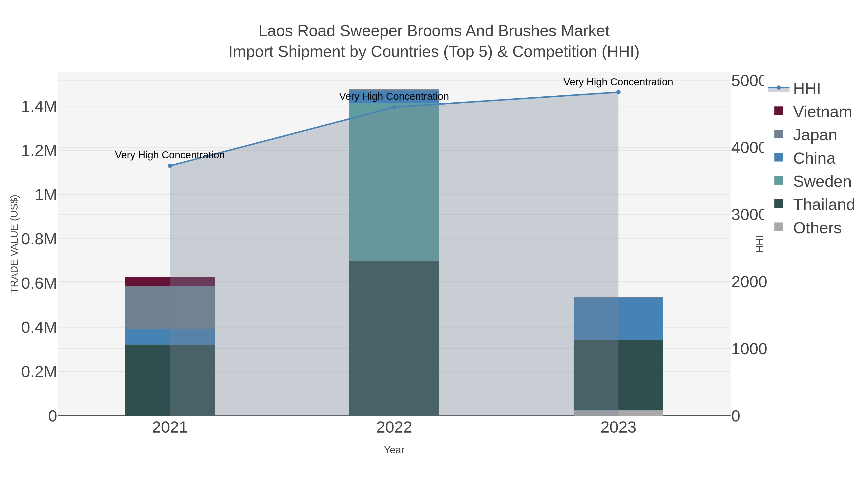Image resolution: width=868 pixels, height=488 pixels.
Task: Click the 1000 right axis tick label
Action: coord(749,349)
